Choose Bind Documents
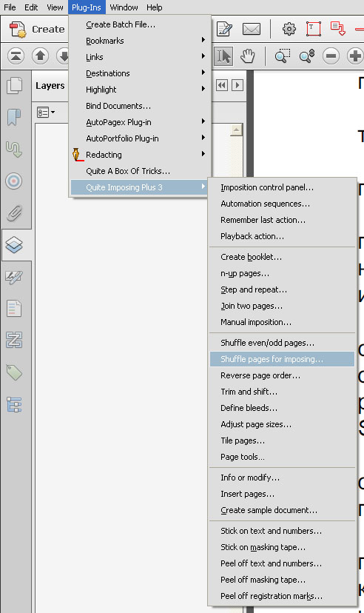Image resolution: width=364 pixels, height=613 pixels. 138,106
